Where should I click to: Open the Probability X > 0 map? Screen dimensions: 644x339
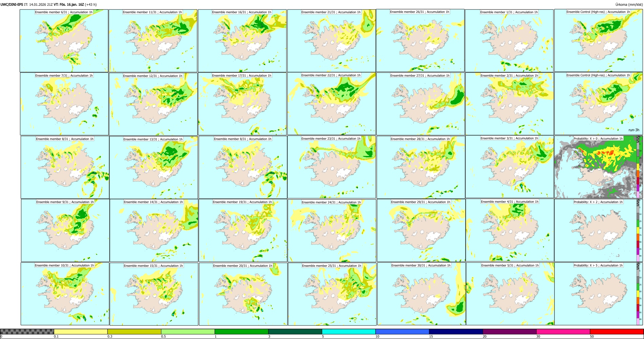[x=599, y=167]
